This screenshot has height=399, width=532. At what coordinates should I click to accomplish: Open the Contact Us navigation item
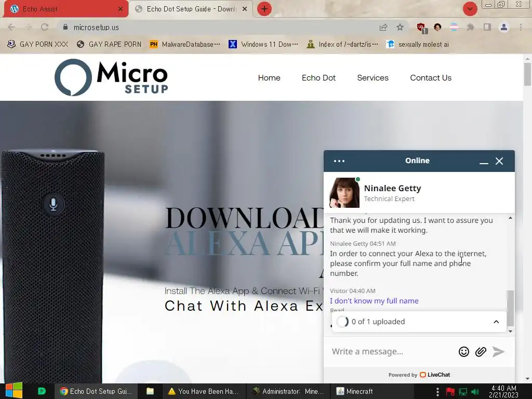pyautogui.click(x=431, y=78)
